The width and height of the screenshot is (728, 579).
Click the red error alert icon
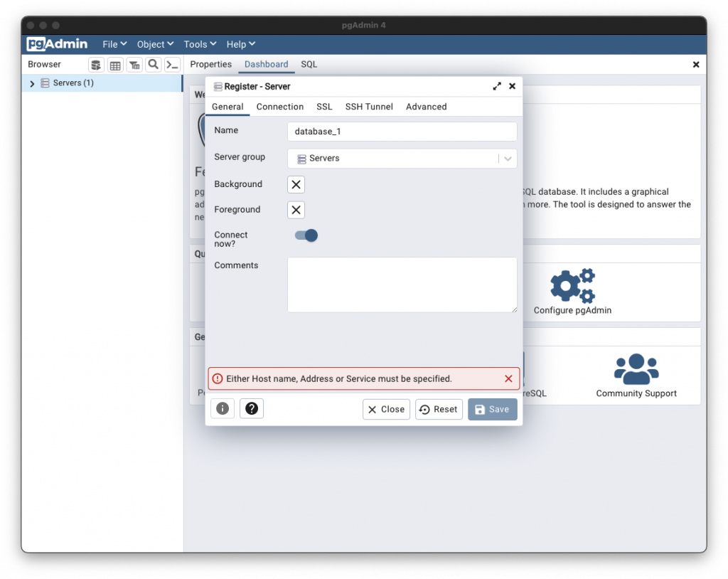pos(218,378)
